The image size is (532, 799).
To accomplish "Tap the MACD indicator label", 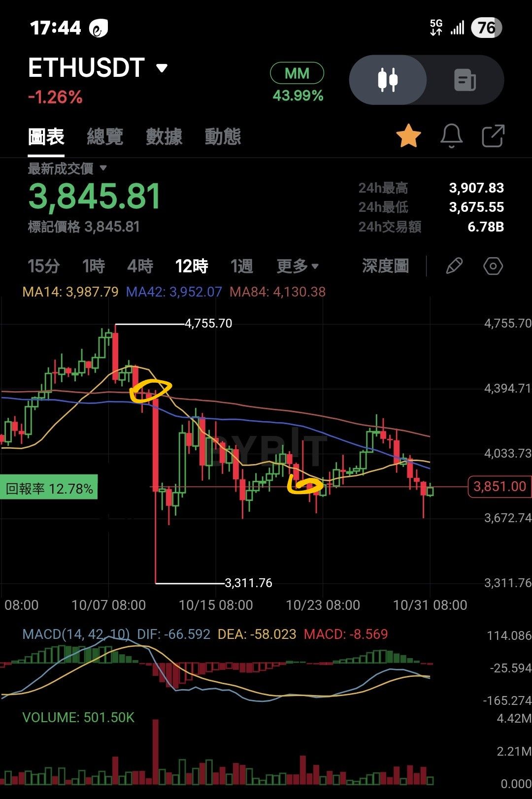I will 76,634.
